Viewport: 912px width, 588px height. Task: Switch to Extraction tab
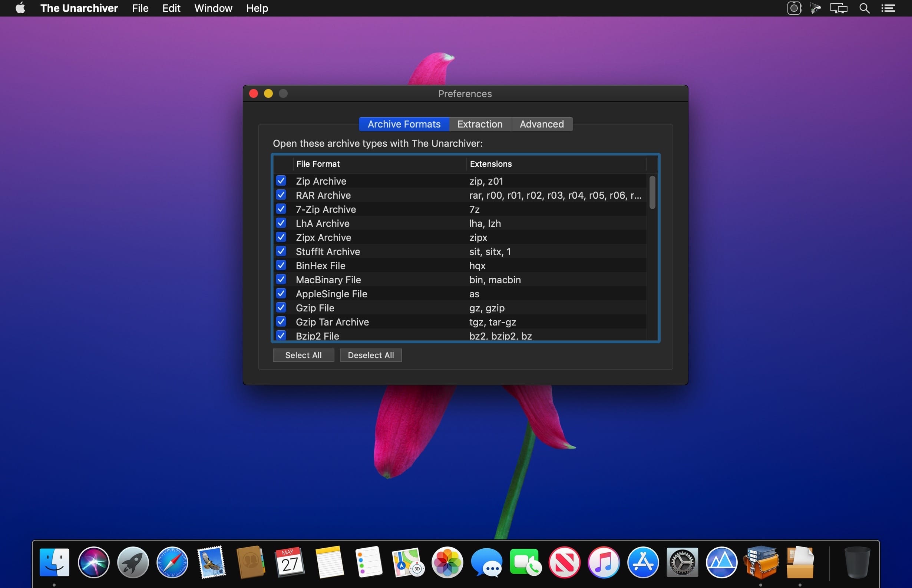pyautogui.click(x=480, y=124)
